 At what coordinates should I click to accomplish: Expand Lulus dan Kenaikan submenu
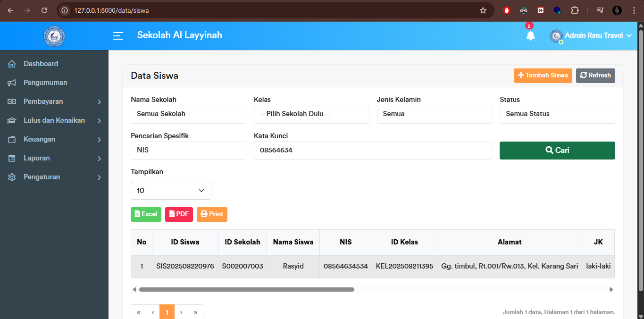tap(54, 120)
